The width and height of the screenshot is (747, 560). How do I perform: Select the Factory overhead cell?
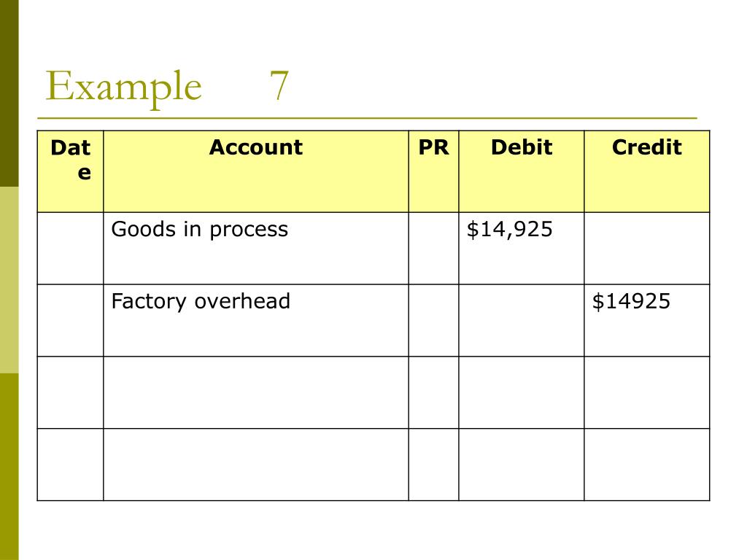tap(256, 321)
